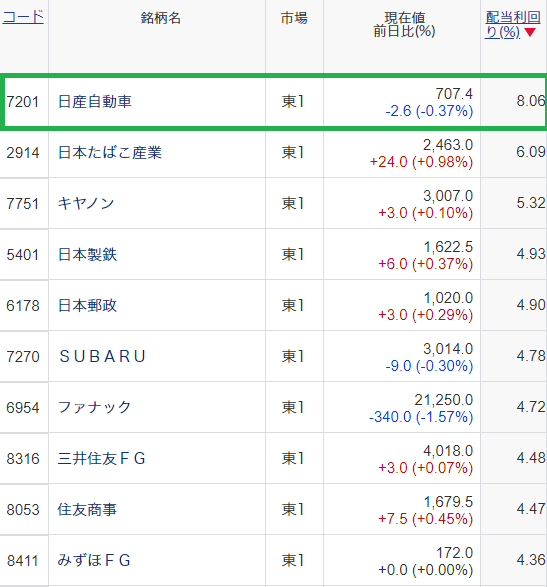Click change +3.0 (+0.07%) value
The width and height of the screenshot is (547, 587).
[426, 468]
